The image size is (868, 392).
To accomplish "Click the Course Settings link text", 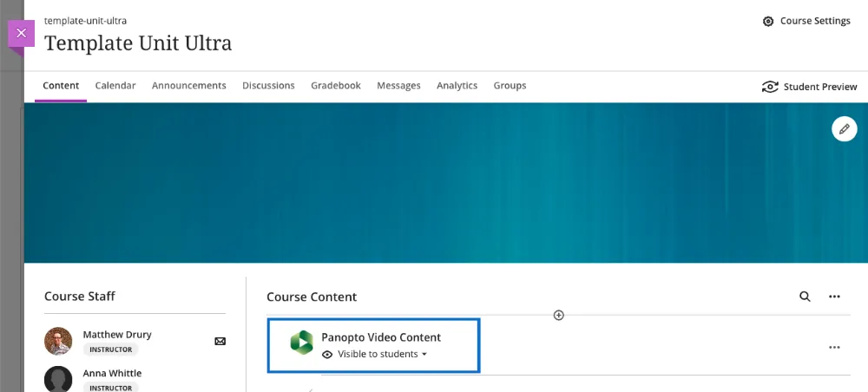I will pyautogui.click(x=815, y=21).
